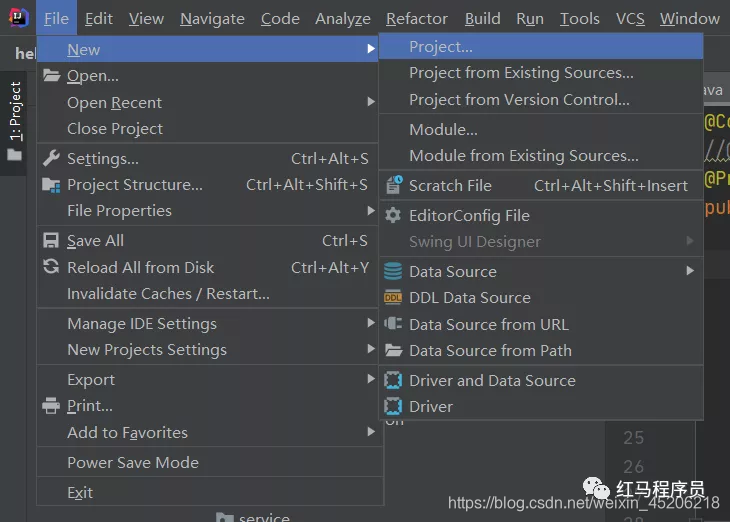This screenshot has width=730, height=522.
Task: Open the 1: Project side tool tab
Action: [x=15, y=111]
